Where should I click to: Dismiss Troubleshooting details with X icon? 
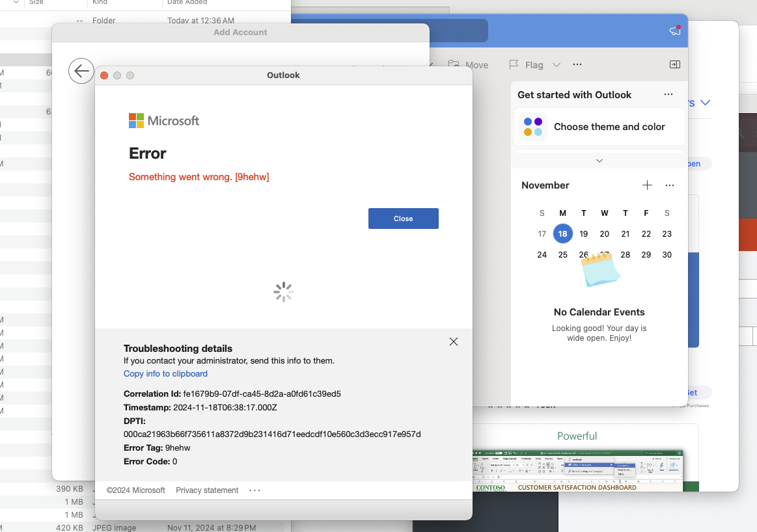(x=453, y=341)
